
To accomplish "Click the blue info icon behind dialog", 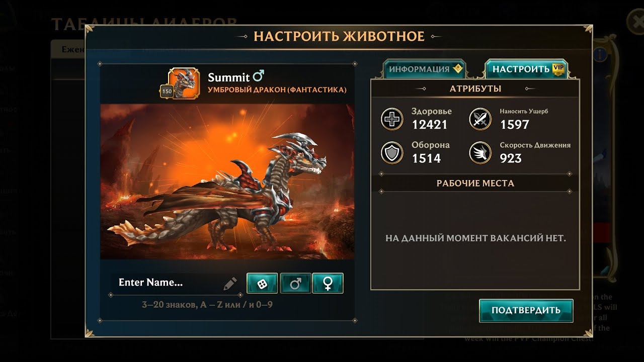I will [599, 54].
